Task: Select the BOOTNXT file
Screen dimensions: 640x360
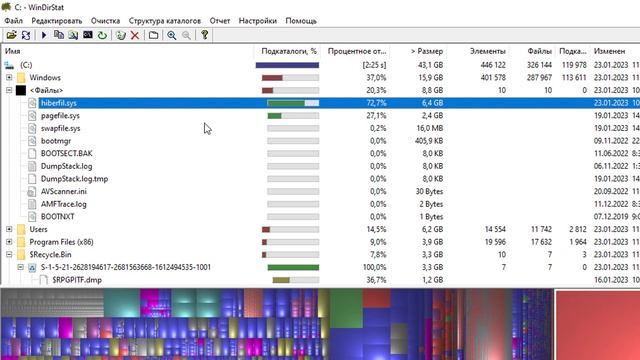Action: click(x=58, y=217)
